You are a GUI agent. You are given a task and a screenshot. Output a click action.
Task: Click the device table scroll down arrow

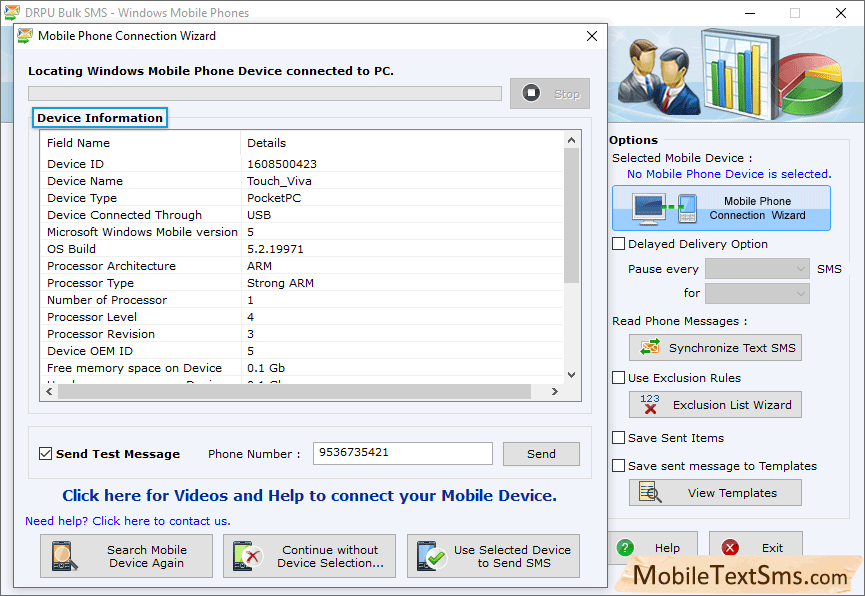(x=572, y=375)
